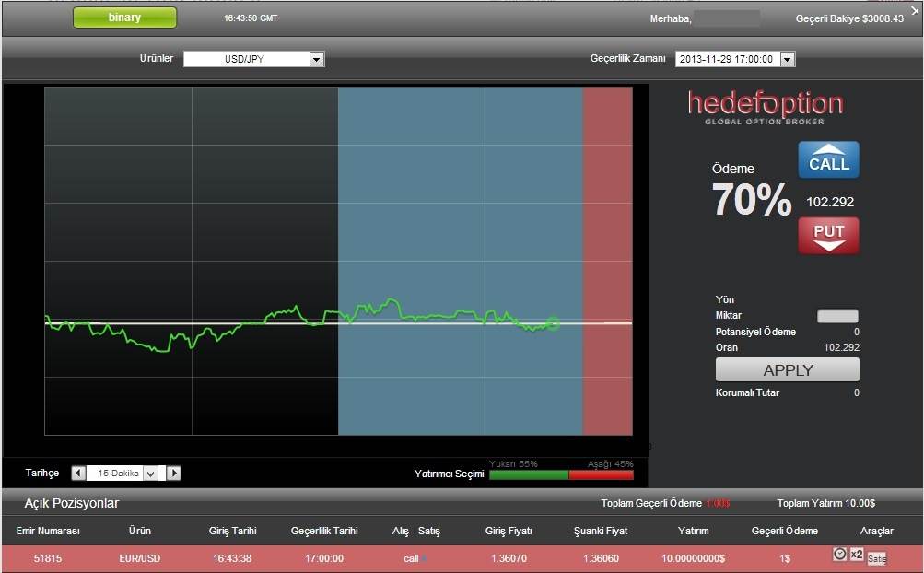This screenshot has width=924, height=573.
Task: Click the next history arrow next to Tarihçe
Action: 174,473
